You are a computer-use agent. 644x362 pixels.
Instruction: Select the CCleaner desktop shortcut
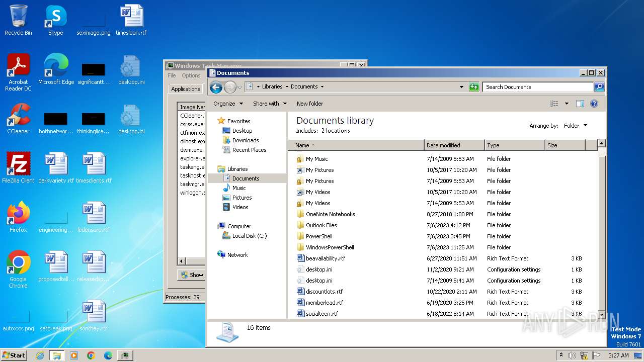18,119
